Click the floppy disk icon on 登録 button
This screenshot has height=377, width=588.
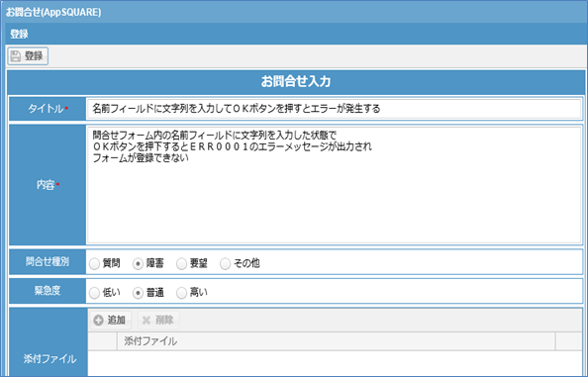[x=16, y=56]
